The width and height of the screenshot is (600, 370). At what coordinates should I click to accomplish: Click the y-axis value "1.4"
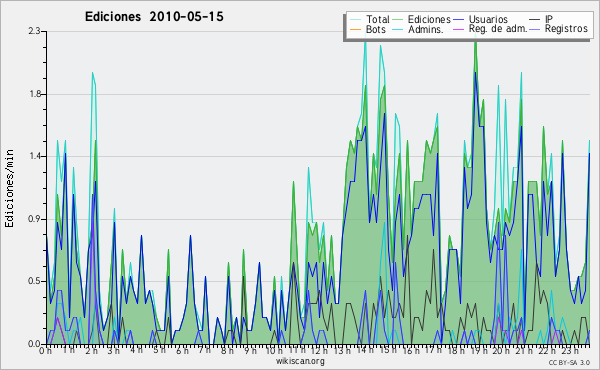point(34,156)
